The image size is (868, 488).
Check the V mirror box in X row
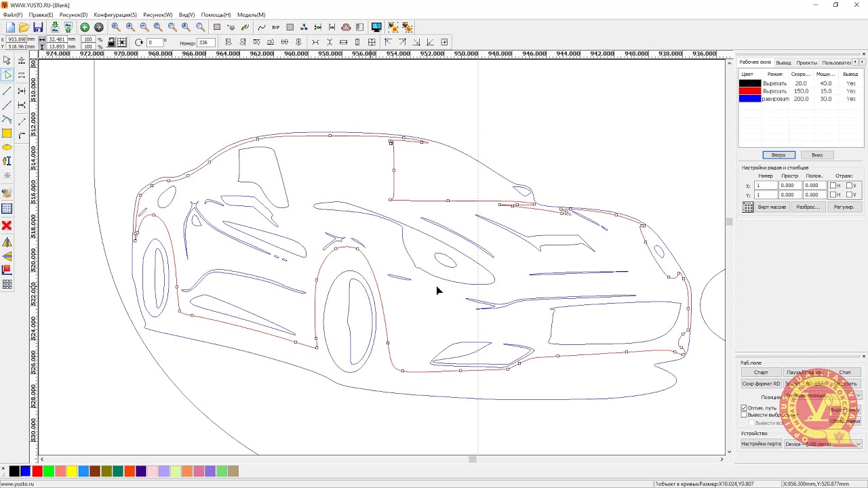point(850,186)
